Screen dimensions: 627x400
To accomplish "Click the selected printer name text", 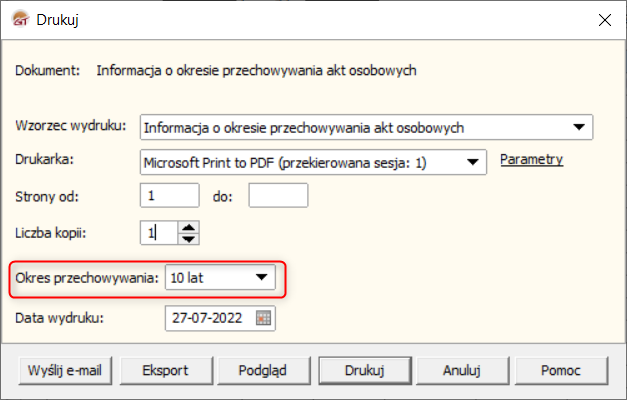I will pyautogui.click(x=285, y=160).
